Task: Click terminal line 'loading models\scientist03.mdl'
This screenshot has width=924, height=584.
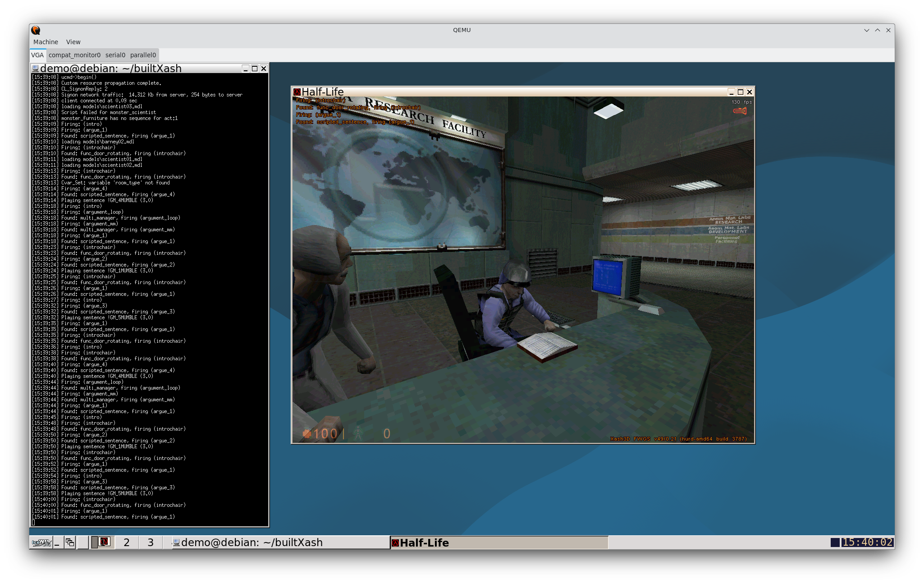Action: pos(102,107)
